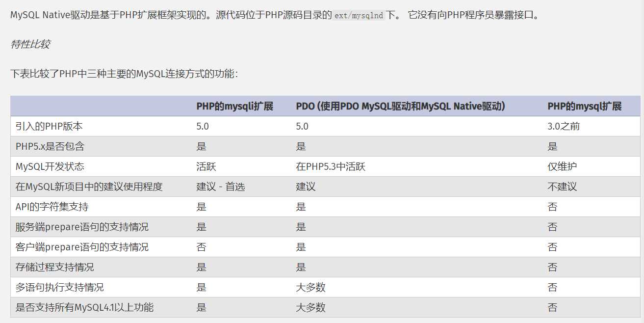The image size is (644, 323).
Task: Click the inline code text ext/mysqlnd
Action: 359,15
